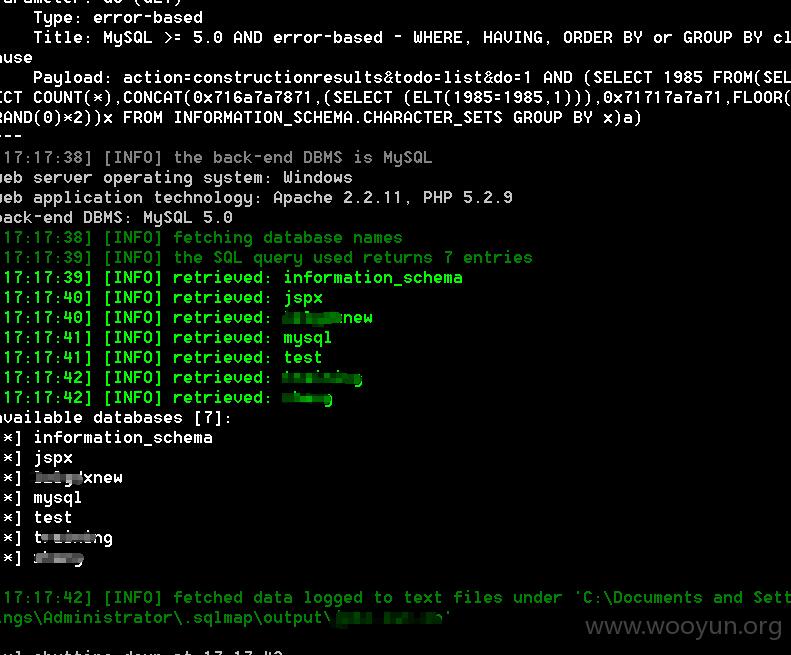Click the 'Apache 2.2.11, PHP 5.2.9' text
Viewport: 791px width, 655px height.
pos(392,198)
